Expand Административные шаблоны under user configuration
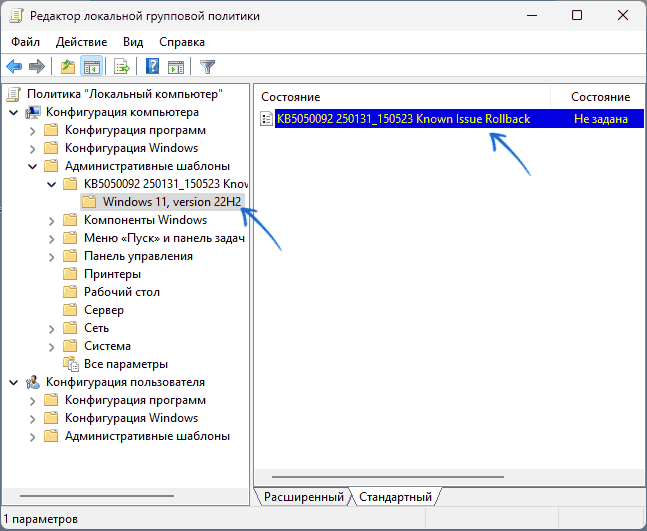The image size is (647, 531). (x=33, y=437)
